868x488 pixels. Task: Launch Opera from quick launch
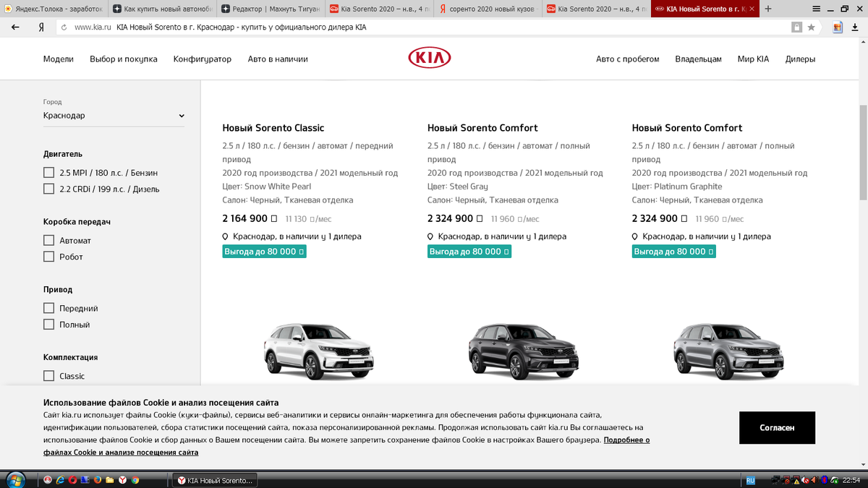[x=72, y=480]
